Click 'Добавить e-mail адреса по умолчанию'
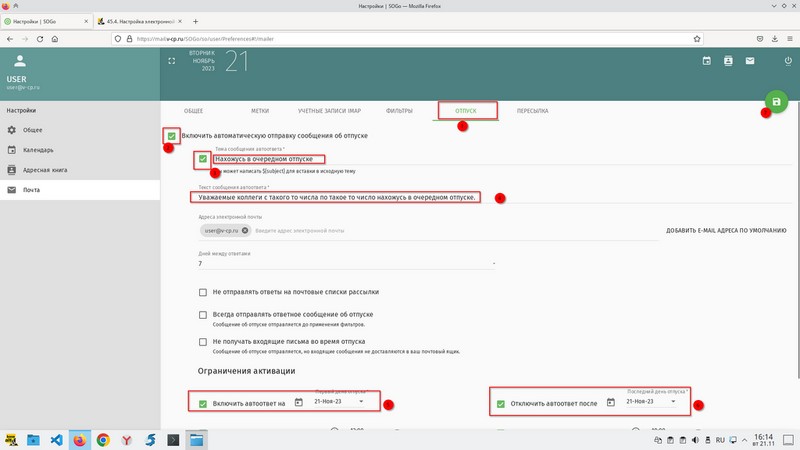 point(726,231)
